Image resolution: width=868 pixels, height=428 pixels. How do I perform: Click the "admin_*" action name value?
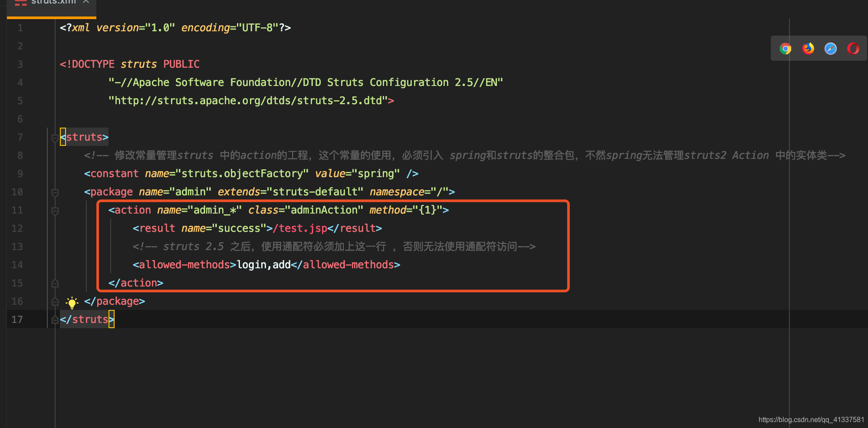point(214,210)
